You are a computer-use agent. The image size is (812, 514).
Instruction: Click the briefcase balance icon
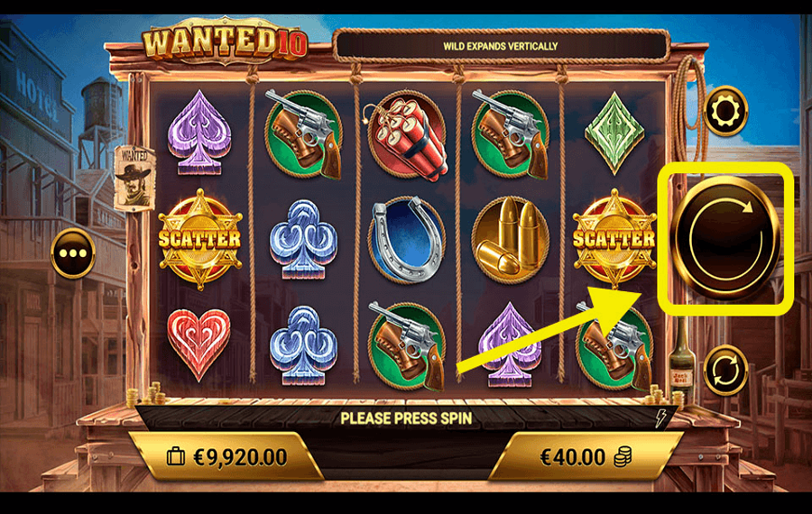[x=176, y=457]
